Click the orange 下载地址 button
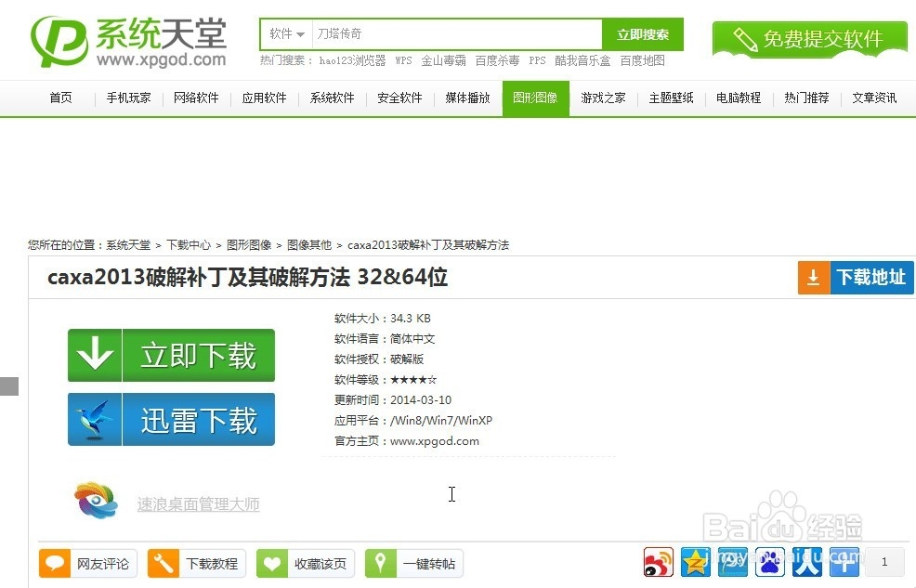 pos(856,278)
